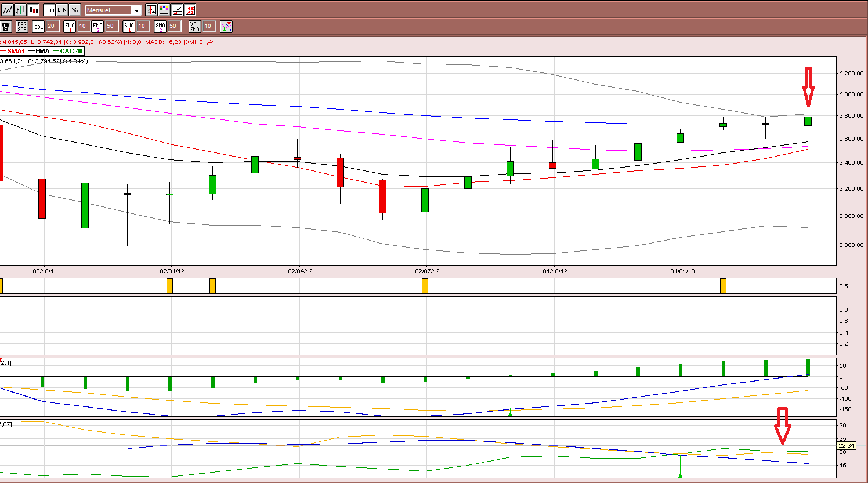Click the chart with volume icon
Viewport: 868px width, 483px height.
177,10
